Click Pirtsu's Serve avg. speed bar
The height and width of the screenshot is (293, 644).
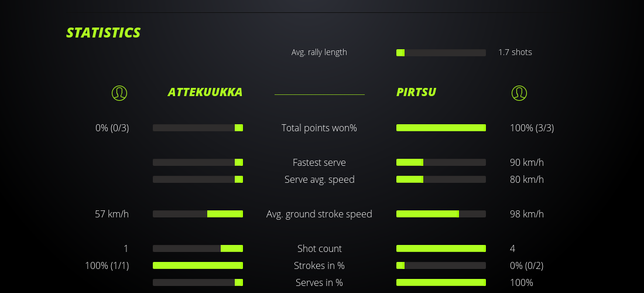coord(441,179)
